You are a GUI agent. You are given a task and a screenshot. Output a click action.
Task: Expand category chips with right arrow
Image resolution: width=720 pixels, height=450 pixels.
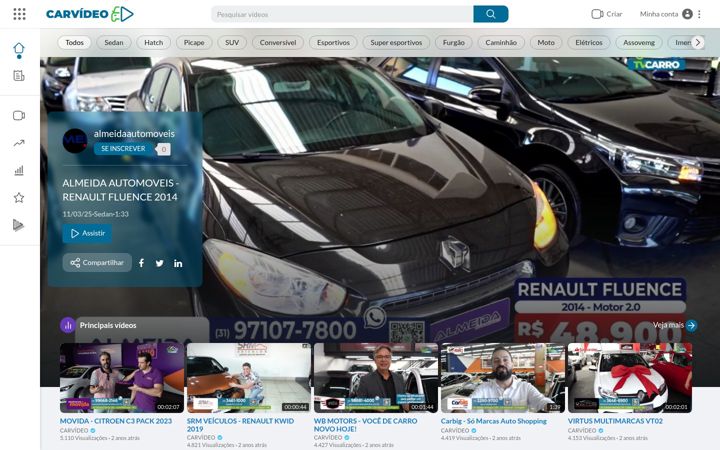(698, 43)
